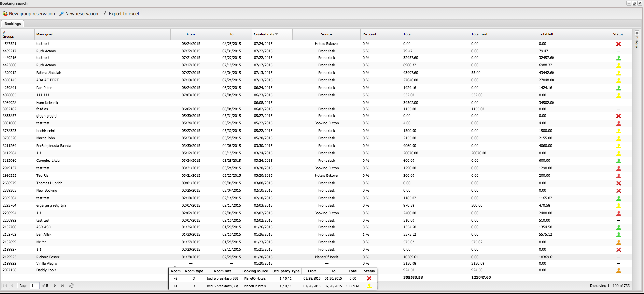The image size is (644, 294).
Task: Click red person status of booking 2949137
Action: (619, 168)
